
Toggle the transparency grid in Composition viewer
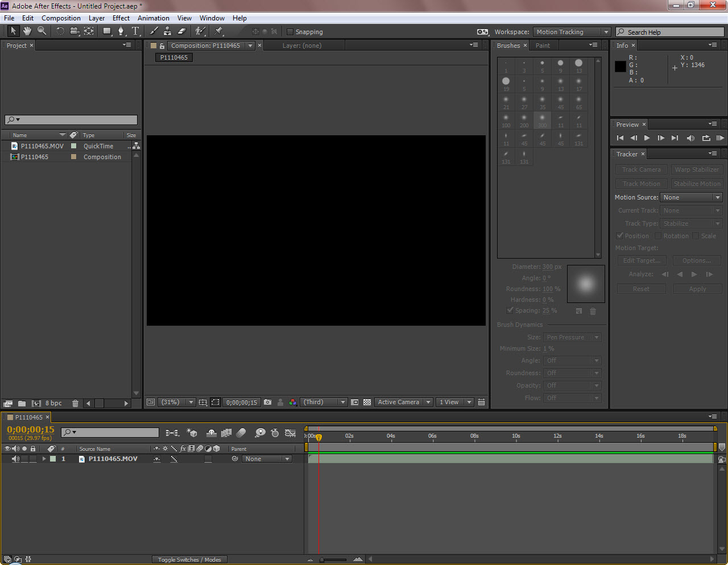click(x=367, y=402)
